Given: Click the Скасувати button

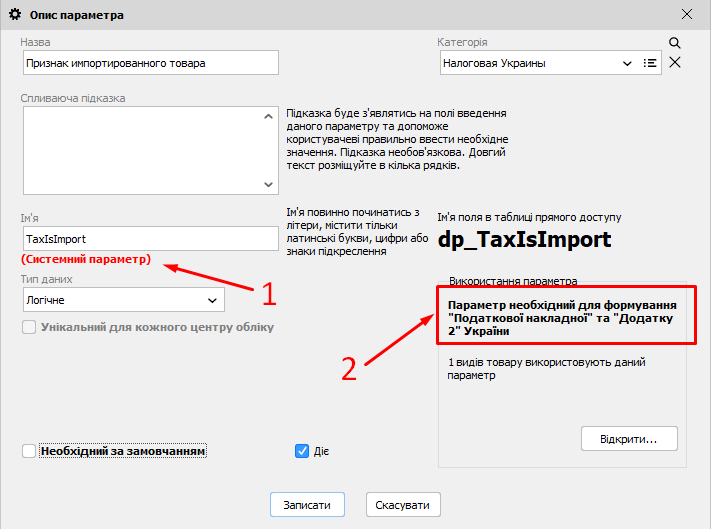Looking at the screenshot, I should click(x=403, y=505).
